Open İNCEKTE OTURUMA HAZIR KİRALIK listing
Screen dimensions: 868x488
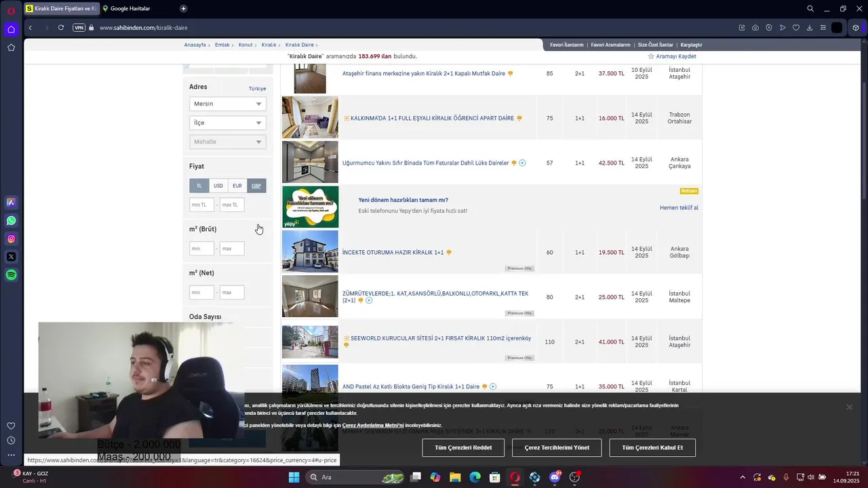[x=393, y=252]
